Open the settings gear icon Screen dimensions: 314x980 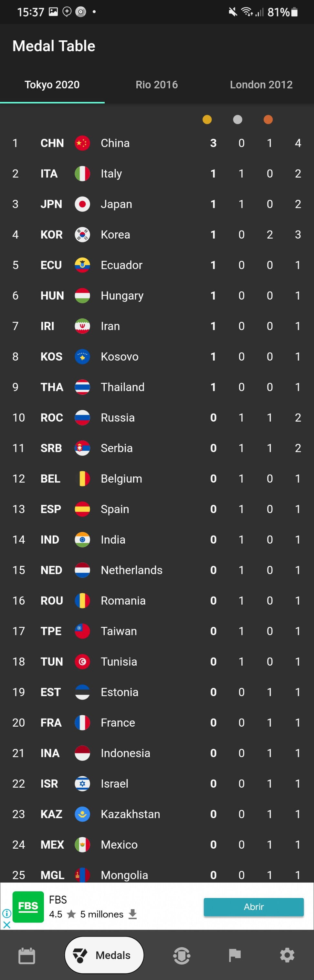click(x=287, y=955)
